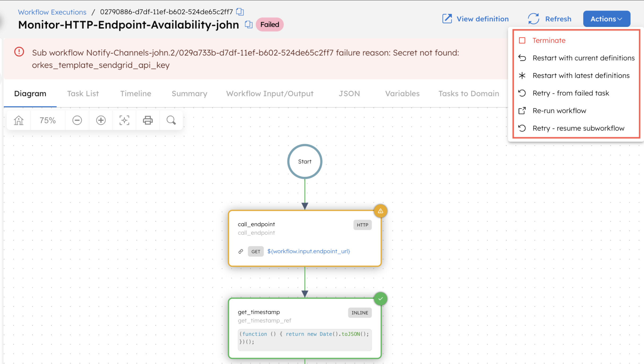Screen dimensions: 644x364
Task: Switch to the Task List tab
Action: [82, 93]
